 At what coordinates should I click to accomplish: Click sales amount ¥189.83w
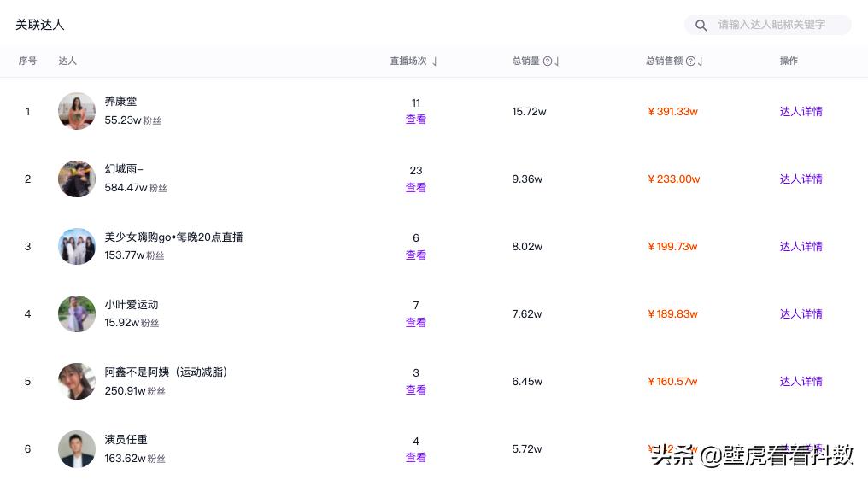pos(672,314)
